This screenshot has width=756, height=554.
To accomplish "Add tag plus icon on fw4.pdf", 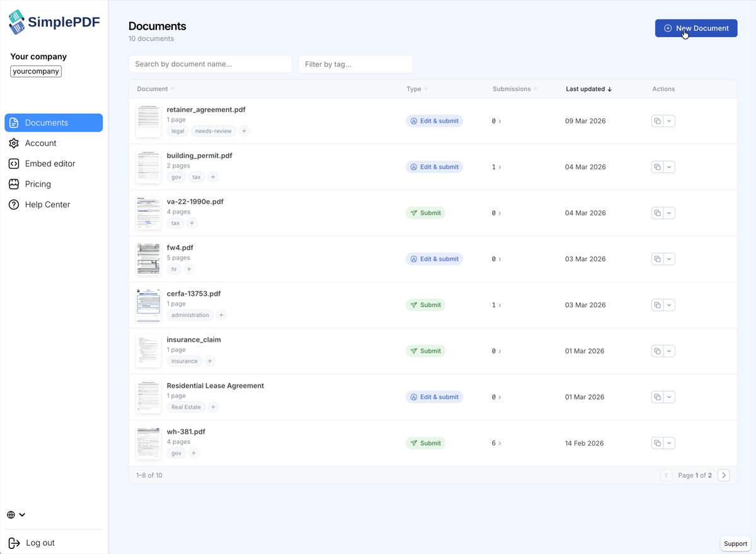I will point(189,269).
